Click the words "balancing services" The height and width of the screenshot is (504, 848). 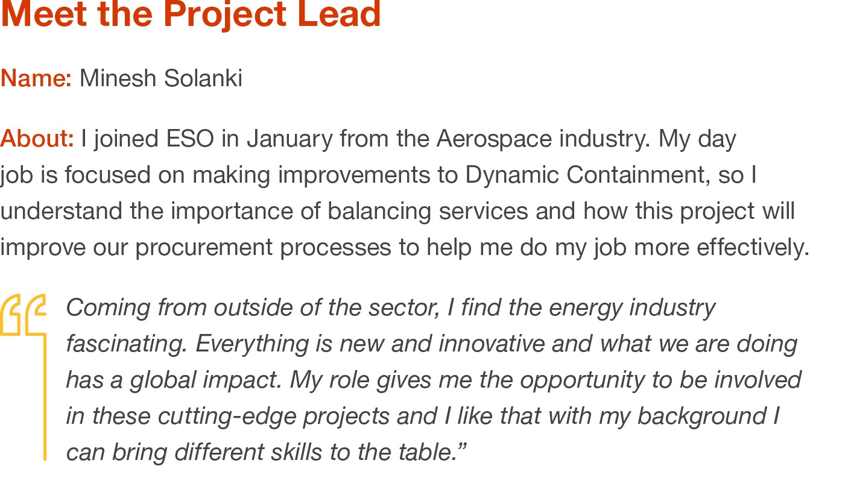coord(428,211)
